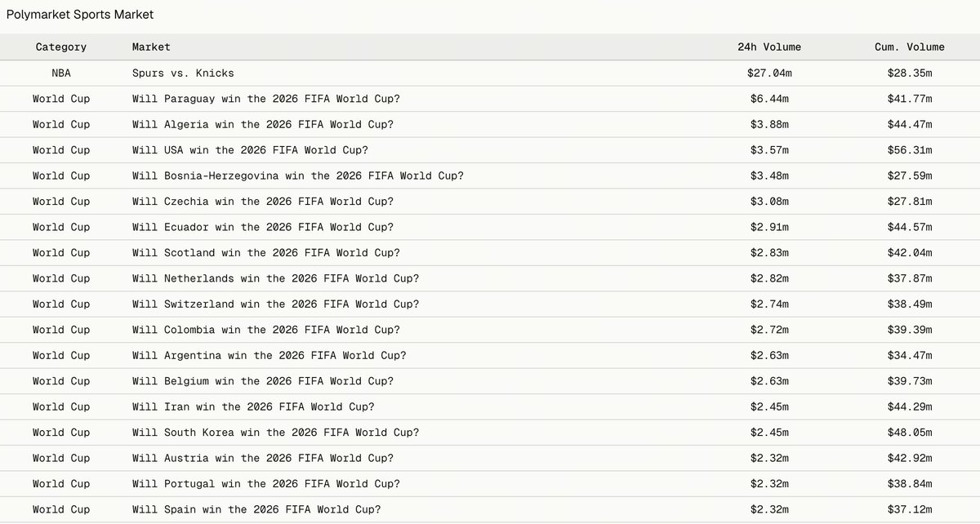Sort by the 24h Volume header
The width and height of the screenshot is (980, 524).
769,47
